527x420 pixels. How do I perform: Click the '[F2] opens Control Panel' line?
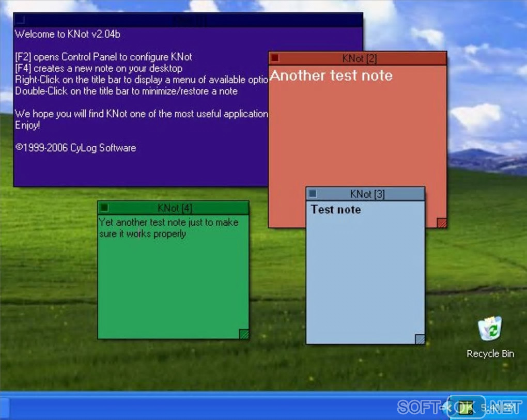(103, 57)
